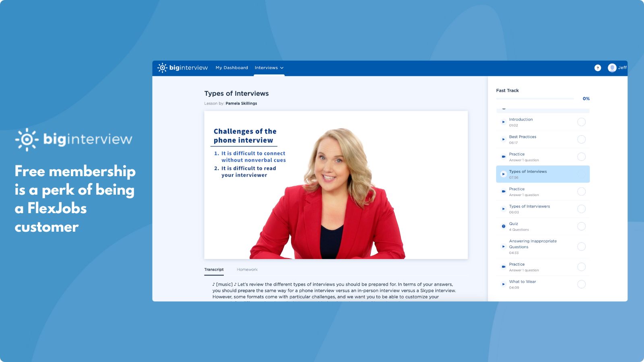Open the Interviews dropdown menu
Viewport: 644px width, 362px height.
tap(269, 68)
